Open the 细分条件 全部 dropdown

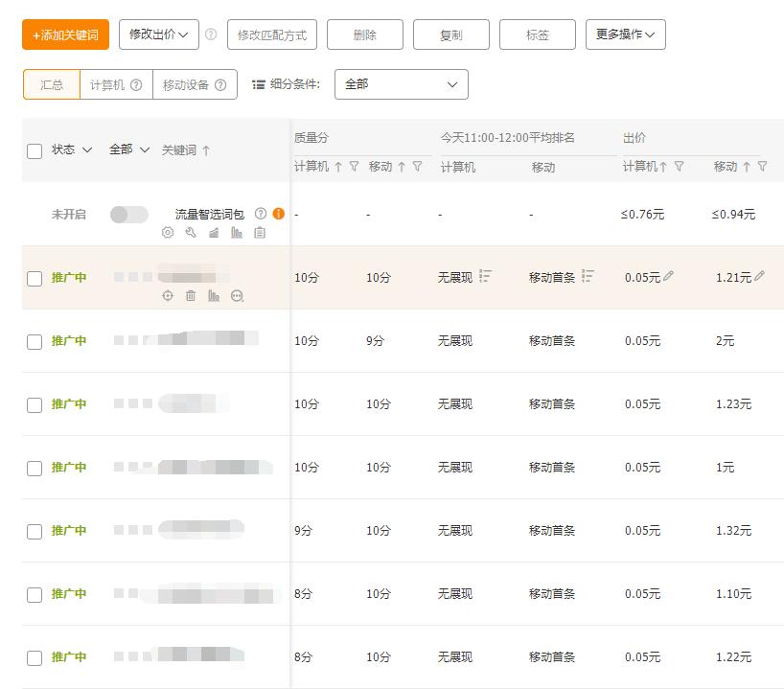click(401, 84)
